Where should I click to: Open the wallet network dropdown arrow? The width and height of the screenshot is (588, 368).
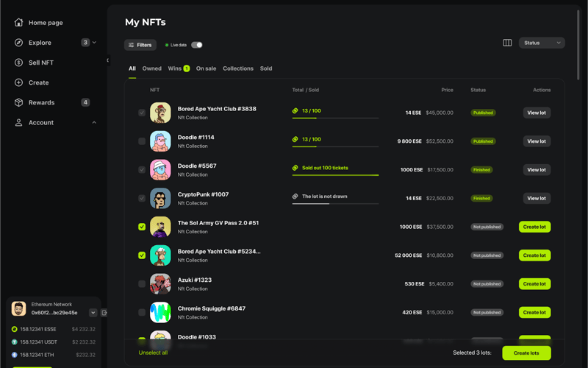point(93,312)
